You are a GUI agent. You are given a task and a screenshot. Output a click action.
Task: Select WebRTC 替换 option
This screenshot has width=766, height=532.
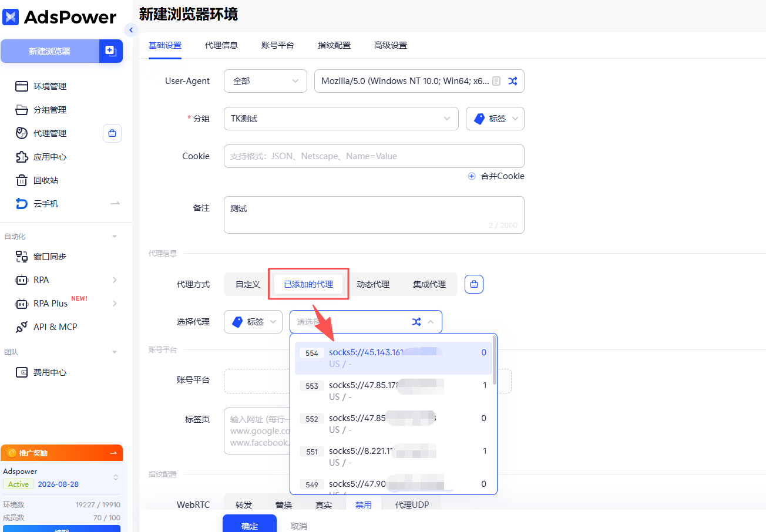284,505
